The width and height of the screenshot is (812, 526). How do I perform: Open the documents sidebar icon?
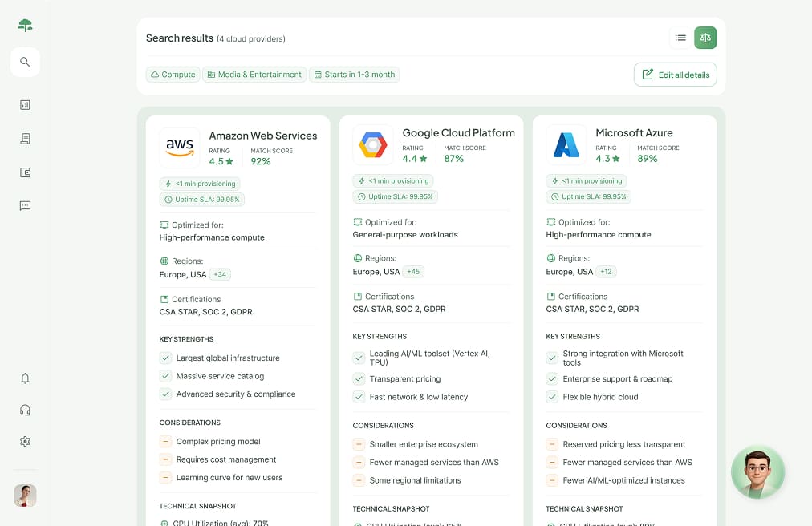point(25,139)
